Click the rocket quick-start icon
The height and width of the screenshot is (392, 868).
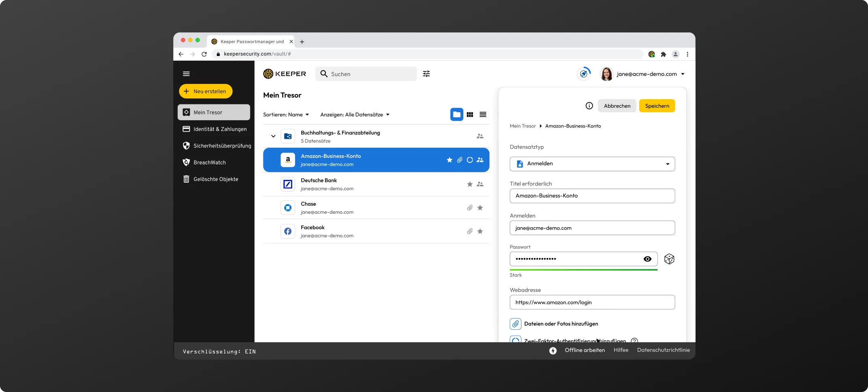tap(583, 74)
